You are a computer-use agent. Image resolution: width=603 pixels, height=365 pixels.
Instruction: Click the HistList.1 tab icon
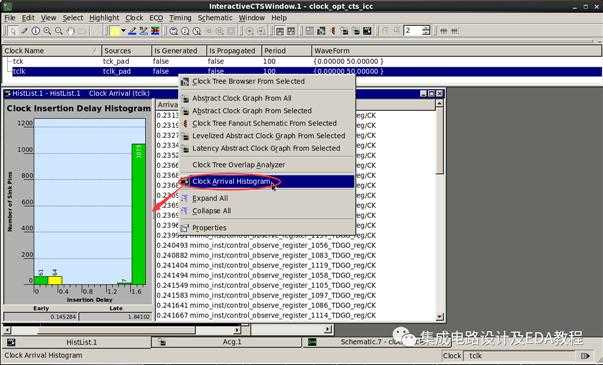(x=11, y=342)
